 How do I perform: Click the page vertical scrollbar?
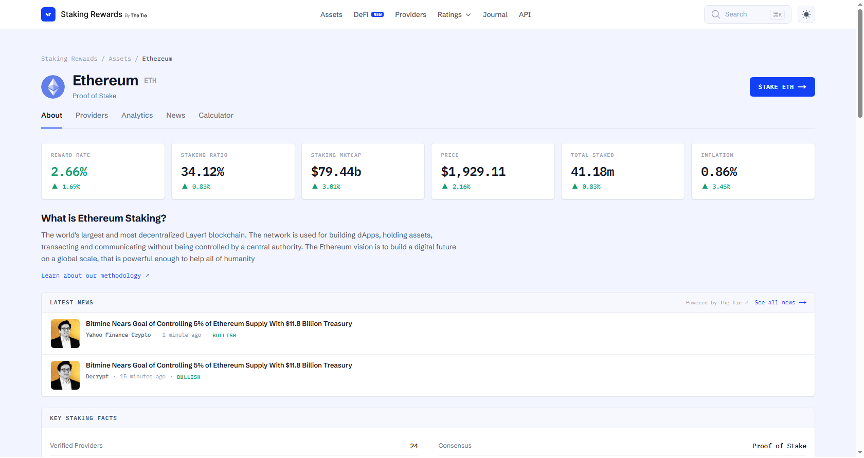tap(860, 61)
